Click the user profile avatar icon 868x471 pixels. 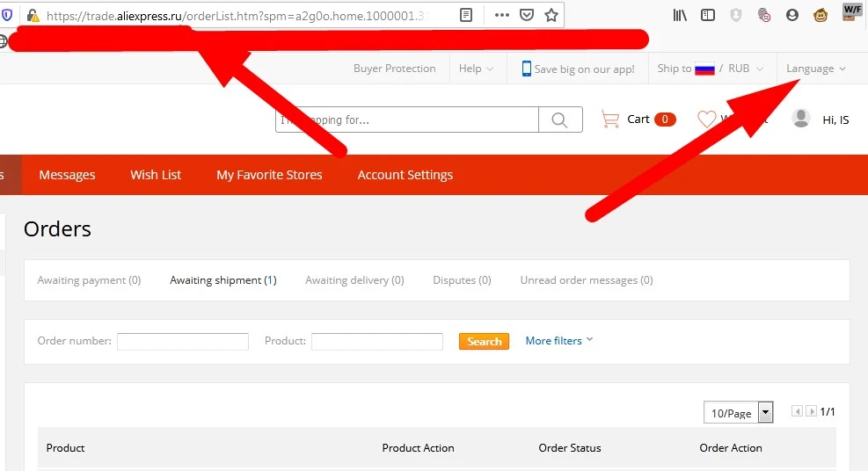click(x=801, y=119)
